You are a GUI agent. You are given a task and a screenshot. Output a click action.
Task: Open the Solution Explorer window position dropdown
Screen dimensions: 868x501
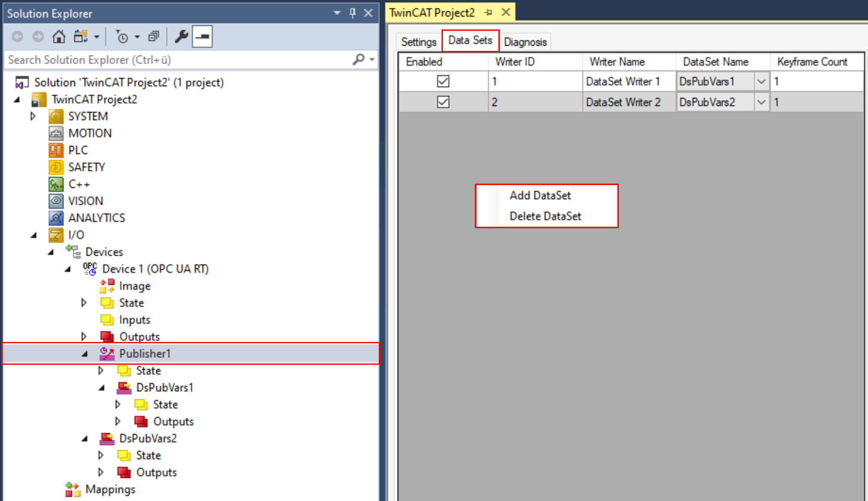(x=337, y=13)
